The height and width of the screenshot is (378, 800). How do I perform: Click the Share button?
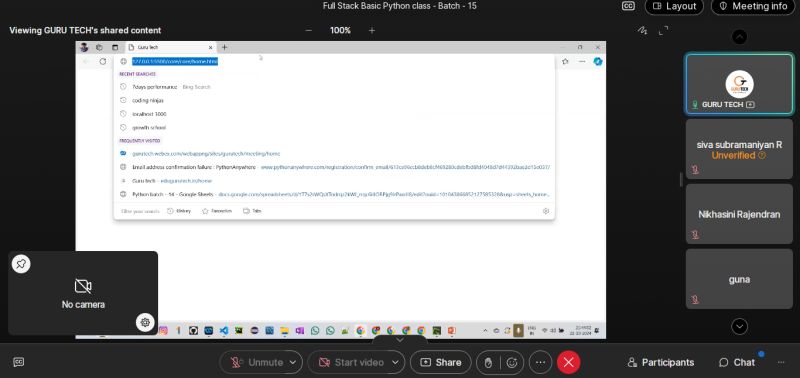coord(441,362)
